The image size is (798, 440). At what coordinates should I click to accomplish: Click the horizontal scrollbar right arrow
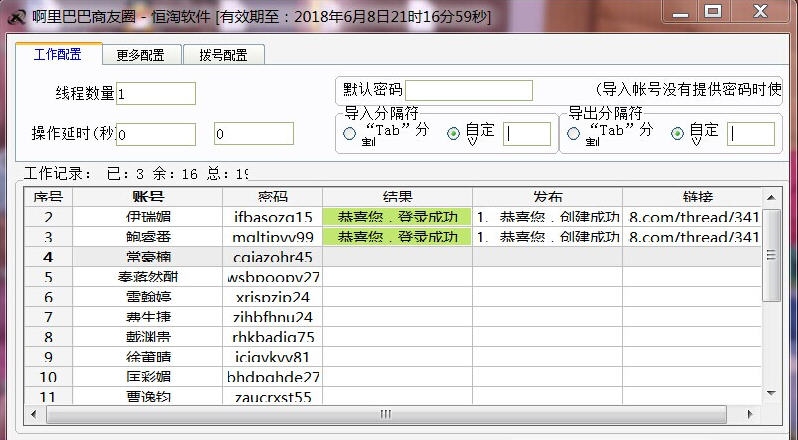point(750,414)
